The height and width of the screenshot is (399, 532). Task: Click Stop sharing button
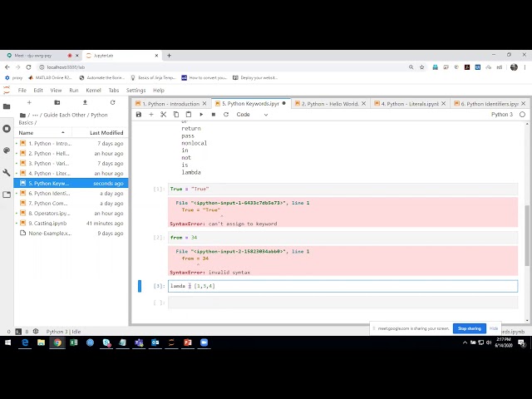tap(469, 328)
